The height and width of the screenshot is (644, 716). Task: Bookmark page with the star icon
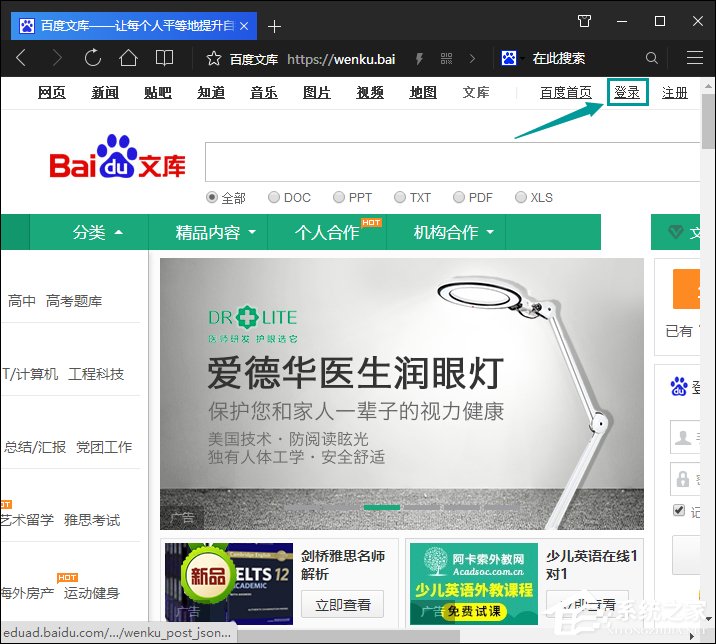[x=213, y=58]
